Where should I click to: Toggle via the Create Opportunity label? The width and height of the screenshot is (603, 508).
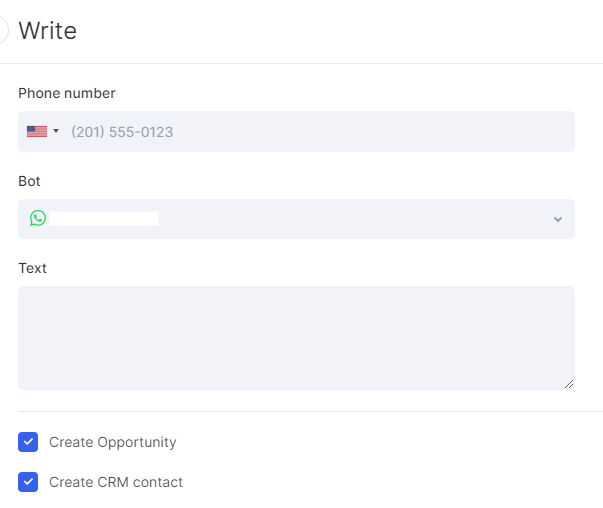(113, 442)
